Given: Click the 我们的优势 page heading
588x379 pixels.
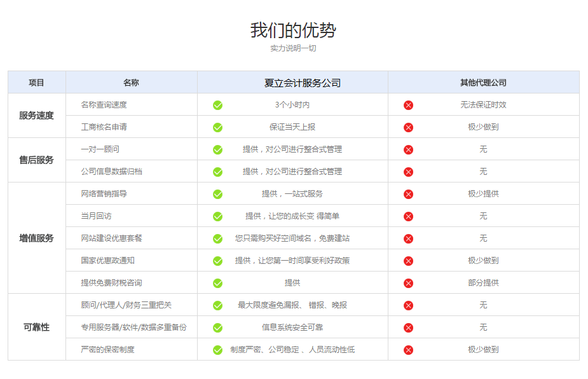Looking at the screenshot, I should tap(293, 30).
